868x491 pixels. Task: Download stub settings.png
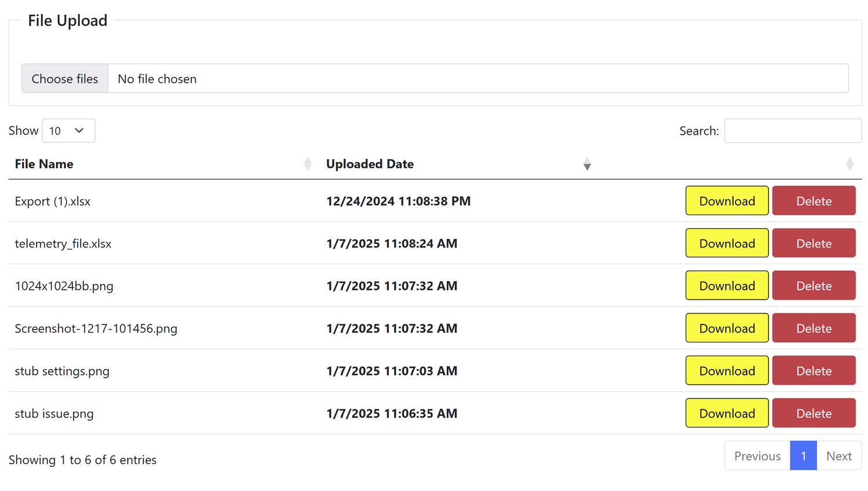pos(727,371)
